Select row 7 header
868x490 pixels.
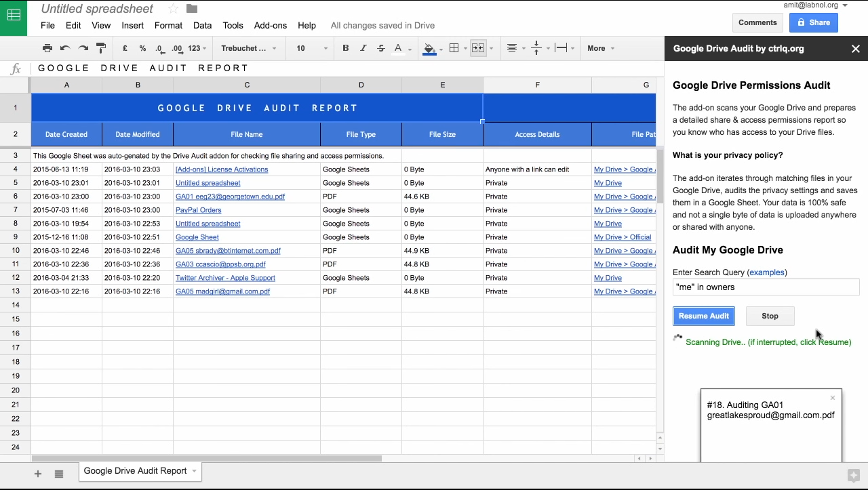(x=15, y=210)
